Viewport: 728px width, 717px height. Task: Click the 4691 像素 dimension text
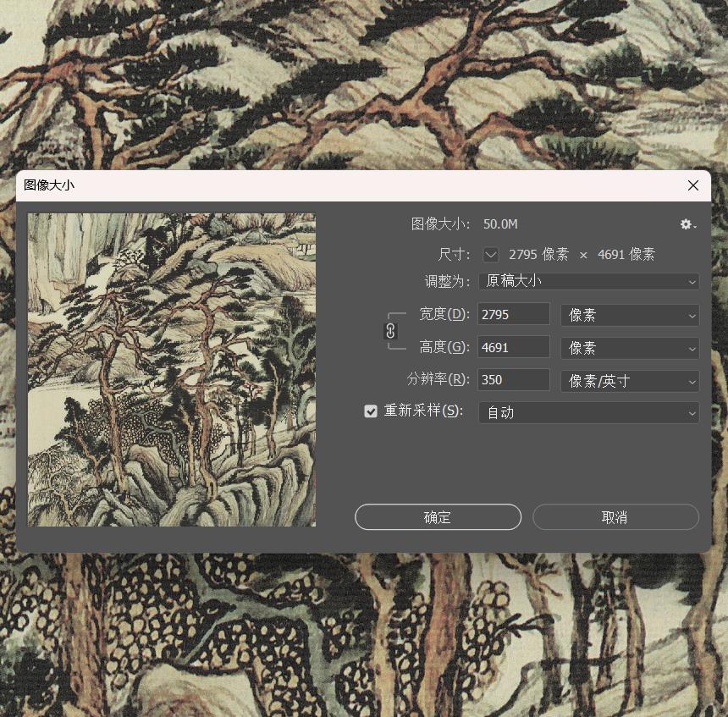point(626,255)
